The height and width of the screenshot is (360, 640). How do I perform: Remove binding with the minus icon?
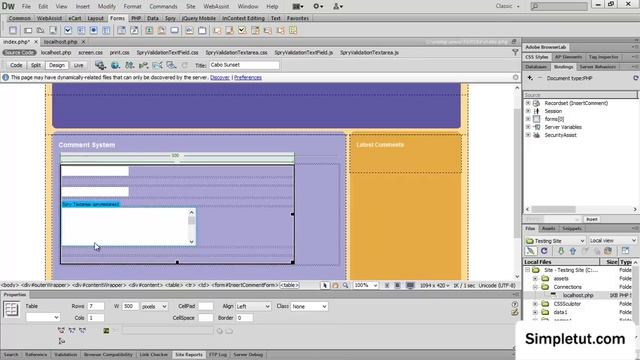click(x=540, y=78)
